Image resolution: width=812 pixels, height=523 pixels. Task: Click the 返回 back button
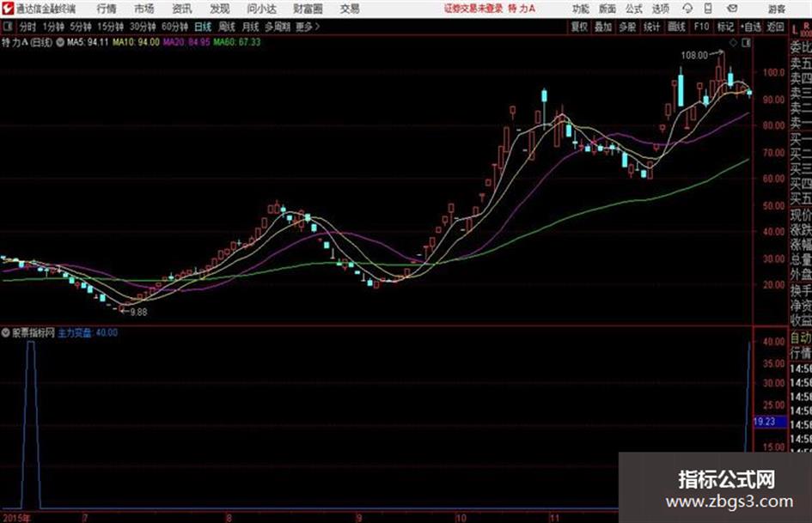click(x=775, y=27)
